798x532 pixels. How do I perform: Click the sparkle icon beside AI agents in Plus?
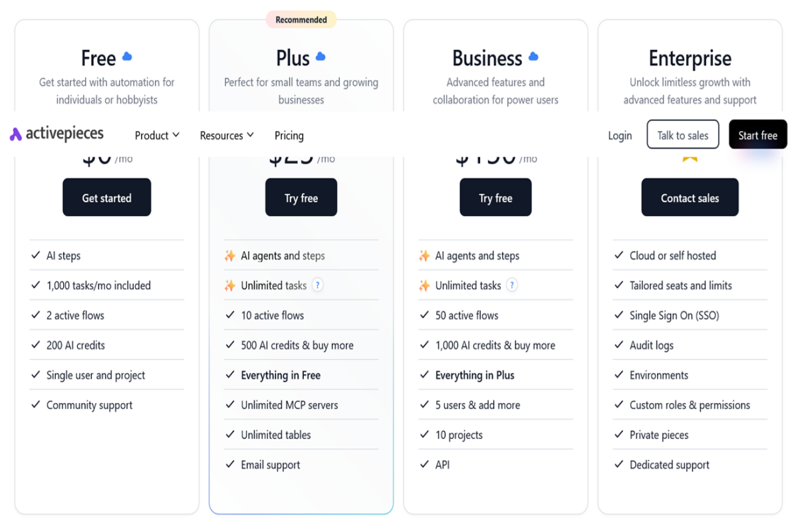click(229, 255)
